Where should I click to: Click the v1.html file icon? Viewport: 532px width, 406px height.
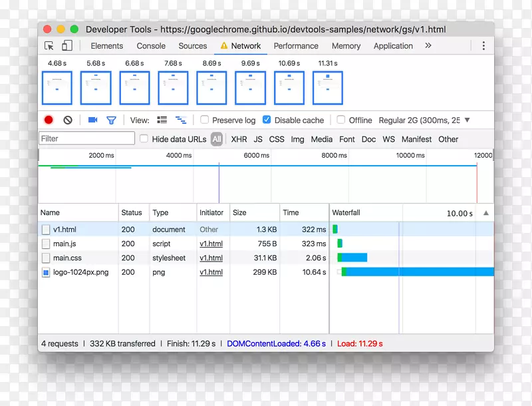tap(46, 230)
